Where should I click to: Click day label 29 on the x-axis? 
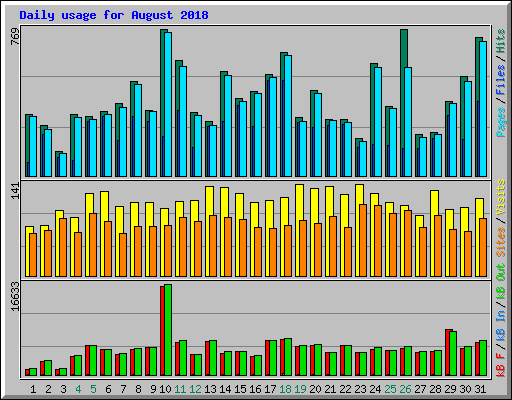tap(450, 389)
